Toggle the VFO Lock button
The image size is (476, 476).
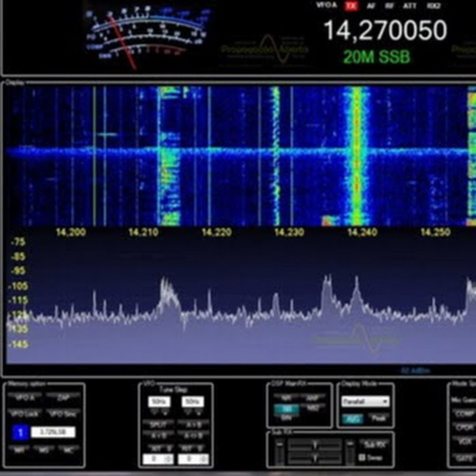pyautogui.click(x=25, y=414)
